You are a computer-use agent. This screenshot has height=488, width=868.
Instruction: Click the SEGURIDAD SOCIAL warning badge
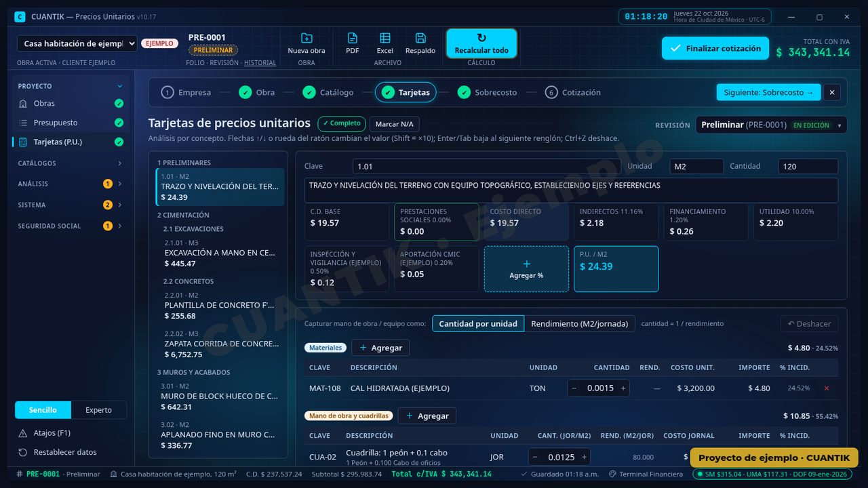107,226
